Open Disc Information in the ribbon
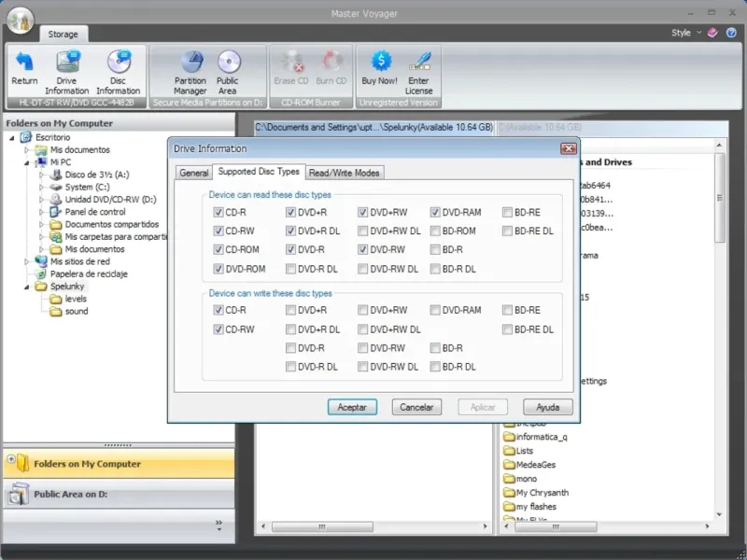The width and height of the screenshot is (747, 560). coord(119,73)
